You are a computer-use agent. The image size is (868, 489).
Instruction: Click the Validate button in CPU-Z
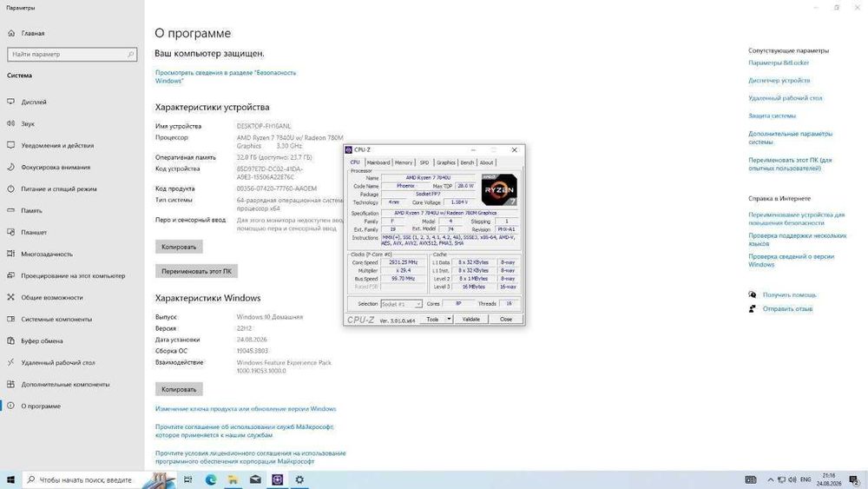click(471, 319)
